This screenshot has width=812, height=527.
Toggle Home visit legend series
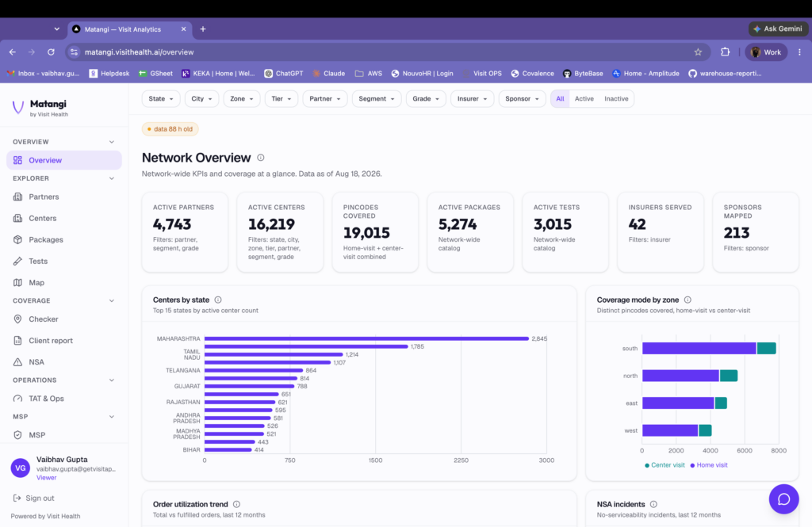(709, 465)
